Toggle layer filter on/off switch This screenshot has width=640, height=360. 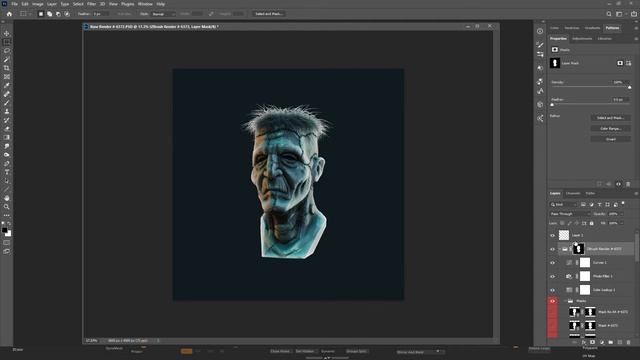pyautogui.click(x=623, y=203)
